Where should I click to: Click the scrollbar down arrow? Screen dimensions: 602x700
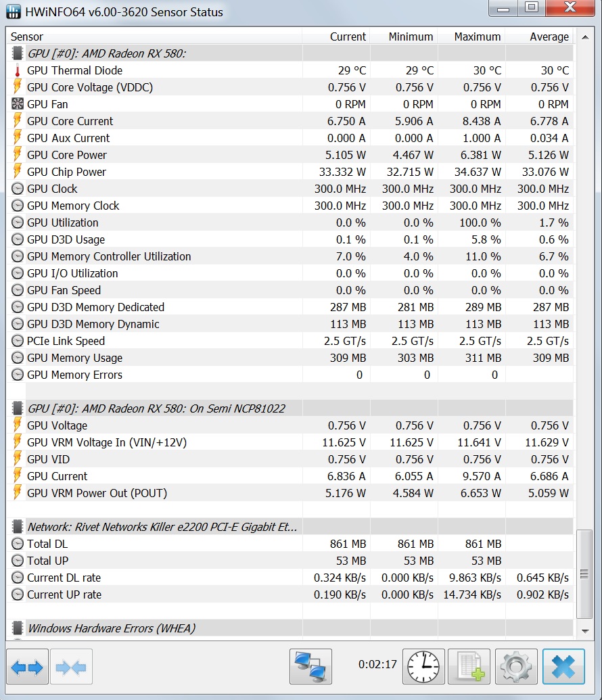(585, 631)
